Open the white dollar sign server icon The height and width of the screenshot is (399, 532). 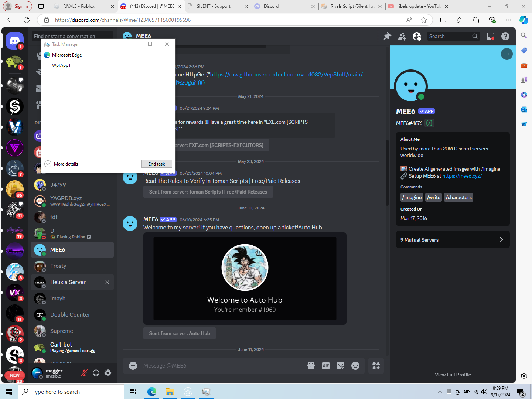click(x=15, y=106)
